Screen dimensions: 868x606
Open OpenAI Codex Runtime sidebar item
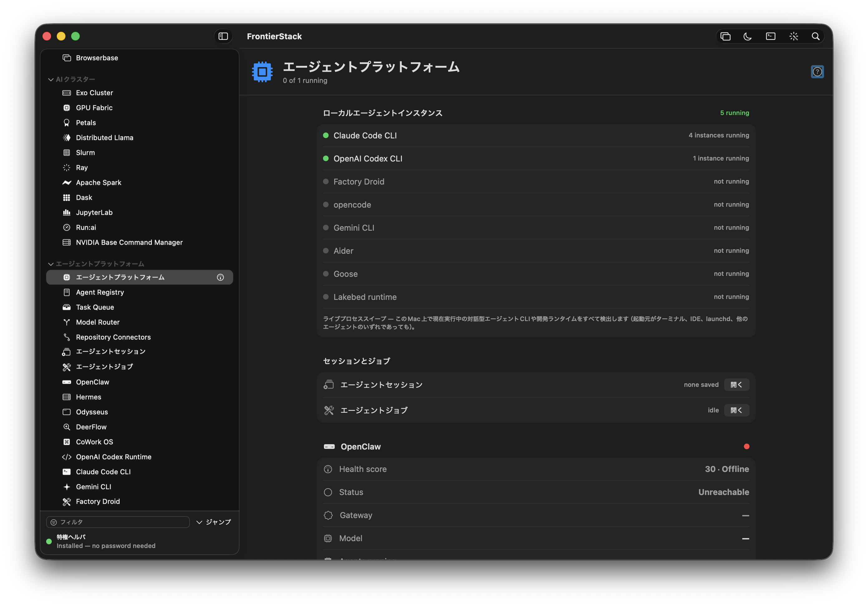click(139, 457)
